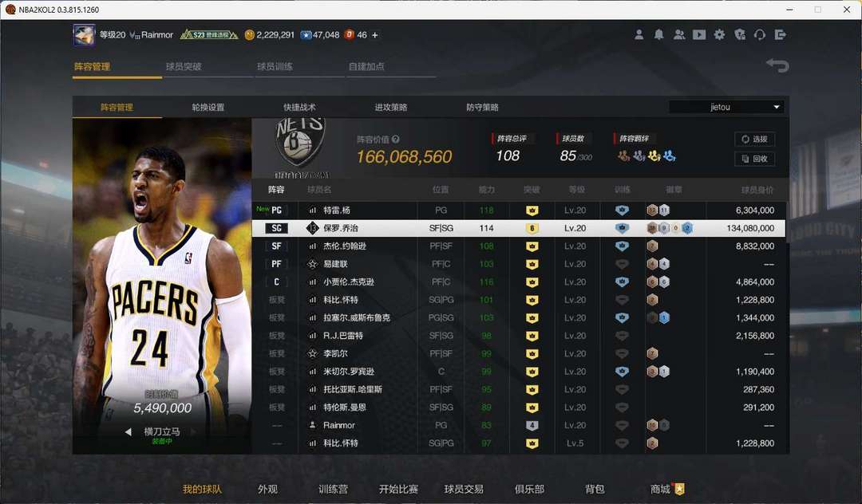Click the 回收 button

click(x=755, y=159)
